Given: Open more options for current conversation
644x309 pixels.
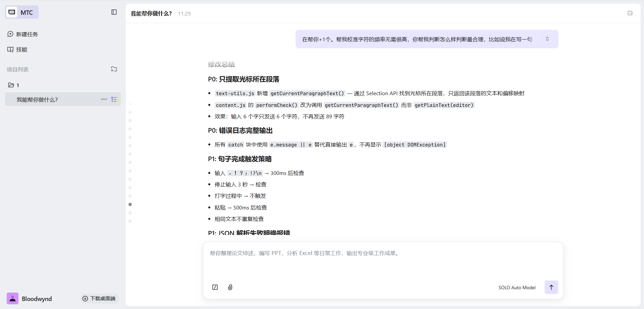Looking at the screenshot, I should pyautogui.click(x=104, y=100).
